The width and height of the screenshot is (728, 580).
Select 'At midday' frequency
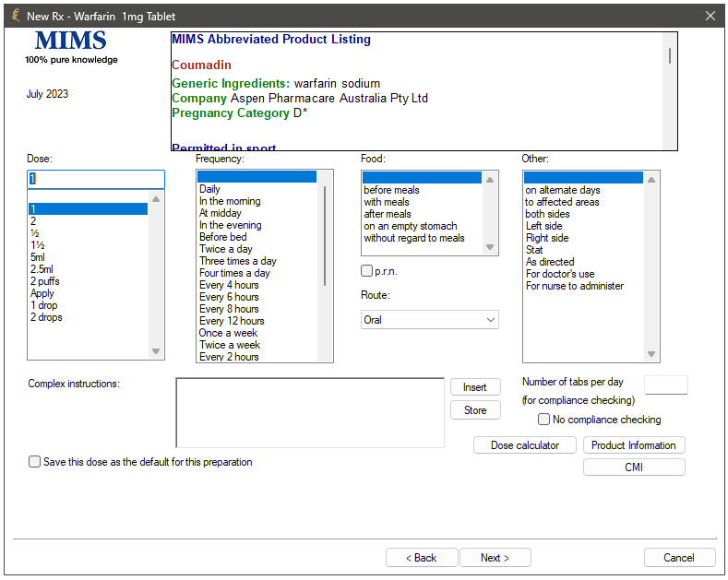point(257,213)
